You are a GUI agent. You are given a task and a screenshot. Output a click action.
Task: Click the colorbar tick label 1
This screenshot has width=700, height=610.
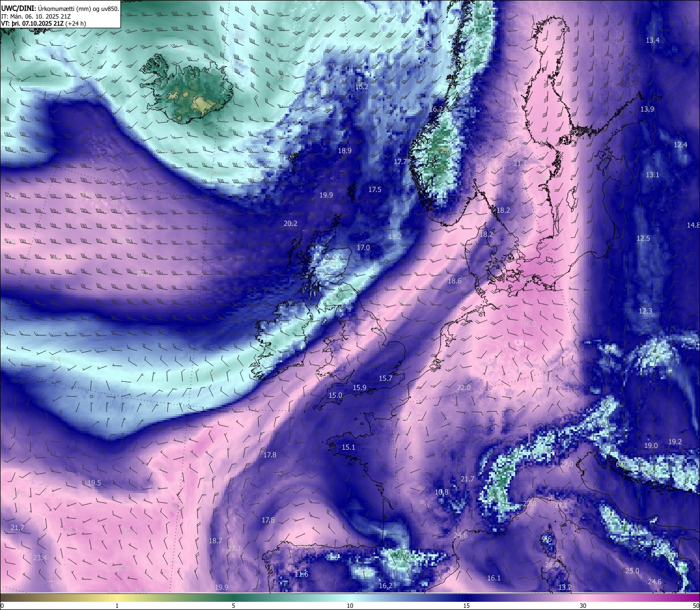tap(117, 606)
